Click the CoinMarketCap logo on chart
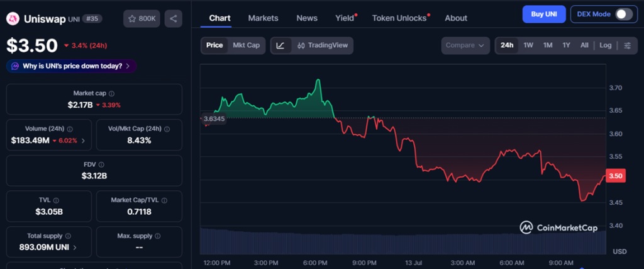Screen dimensions: 644x269 click(x=558, y=227)
